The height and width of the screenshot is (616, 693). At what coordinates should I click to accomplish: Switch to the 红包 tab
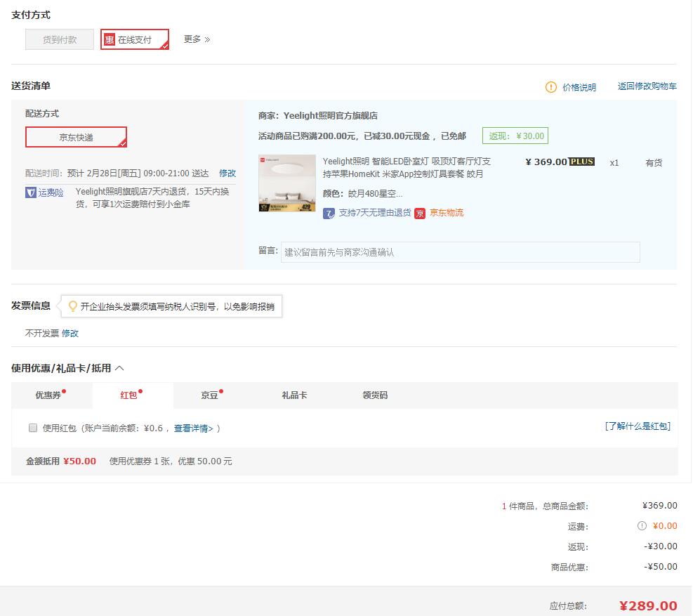click(x=132, y=395)
